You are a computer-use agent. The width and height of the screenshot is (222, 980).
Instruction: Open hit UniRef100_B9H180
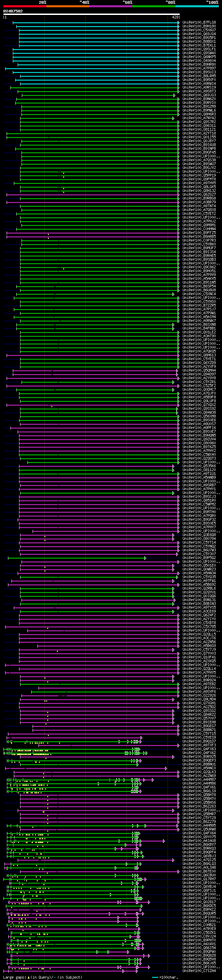[199, 26]
